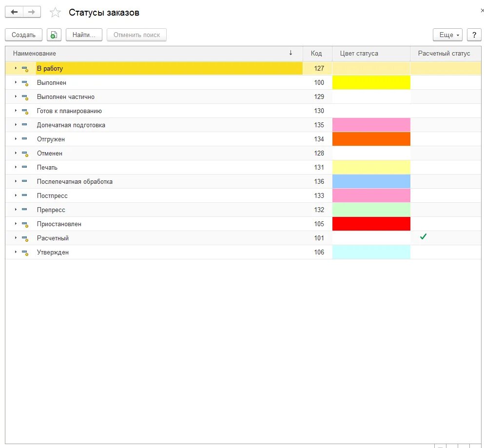Screen dimensions: 484x448
Task: Go back with the left arrow button
Action: tap(14, 12)
